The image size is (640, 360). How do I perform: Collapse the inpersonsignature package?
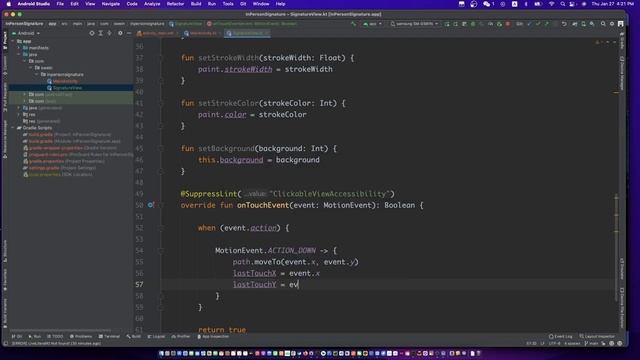pos(37,74)
